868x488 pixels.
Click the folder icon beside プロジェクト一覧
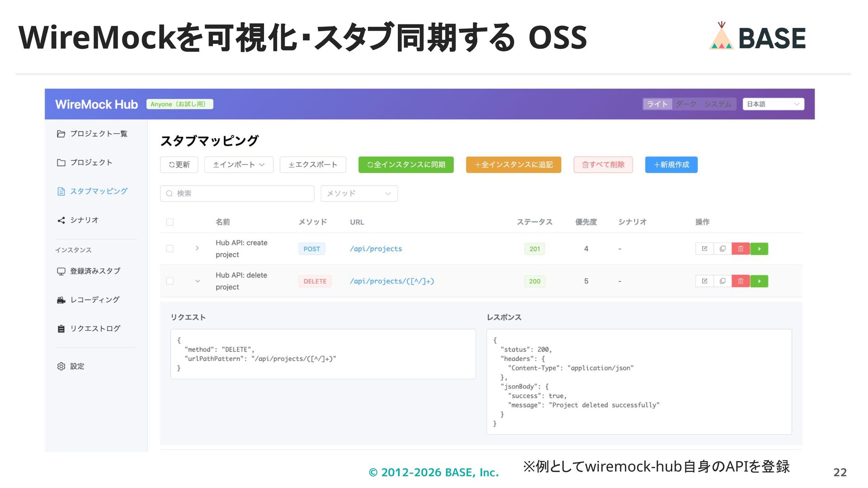click(61, 134)
